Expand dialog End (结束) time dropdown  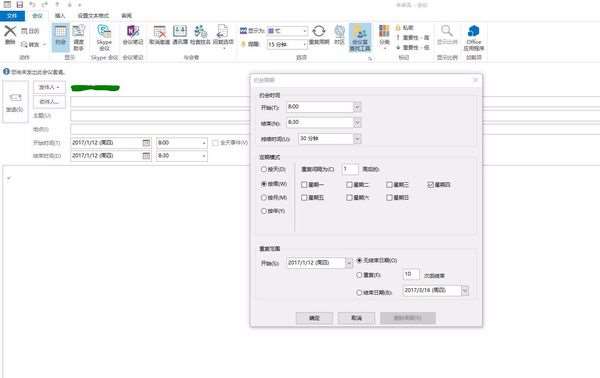coord(357,123)
